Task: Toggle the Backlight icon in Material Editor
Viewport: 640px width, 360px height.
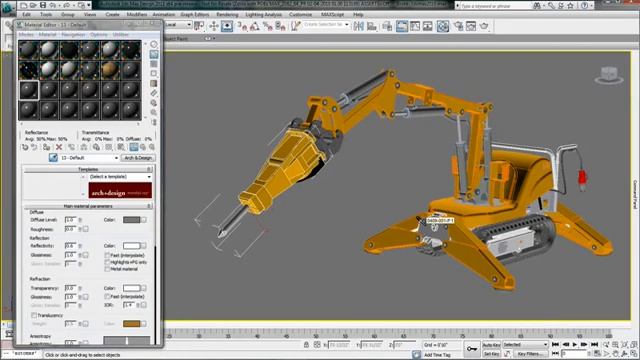Action: click(x=154, y=54)
